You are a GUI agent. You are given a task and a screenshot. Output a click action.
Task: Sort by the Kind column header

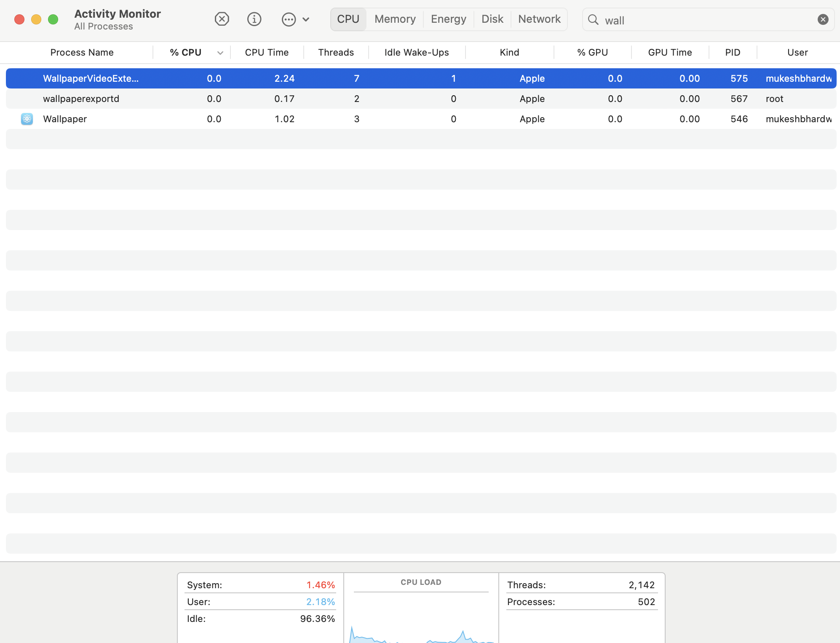coord(509,52)
